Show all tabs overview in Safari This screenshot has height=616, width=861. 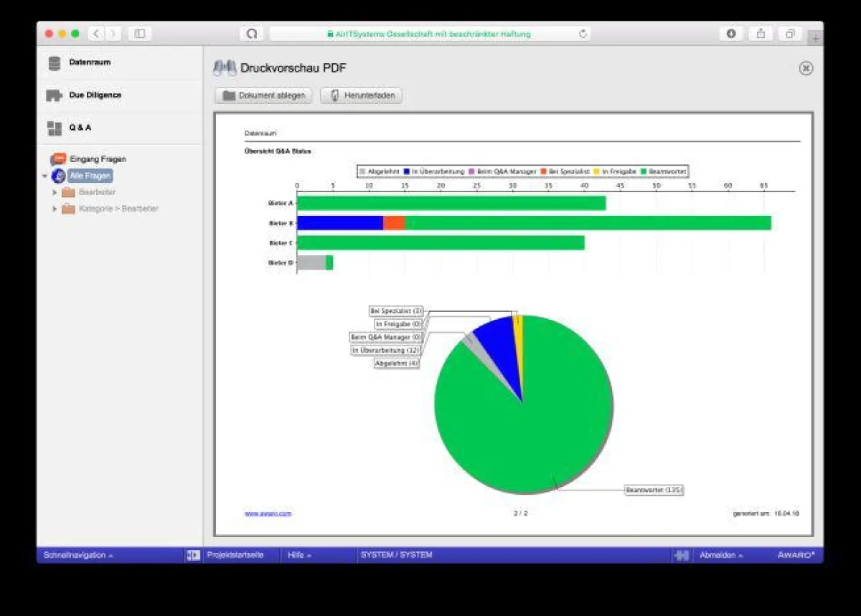[789, 34]
